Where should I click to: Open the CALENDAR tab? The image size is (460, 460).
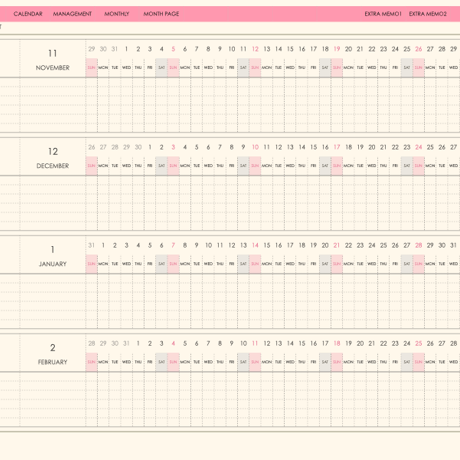point(28,14)
